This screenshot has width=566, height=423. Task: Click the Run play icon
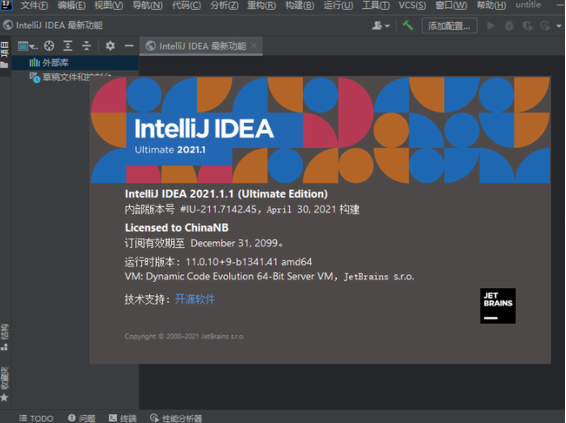coord(490,26)
